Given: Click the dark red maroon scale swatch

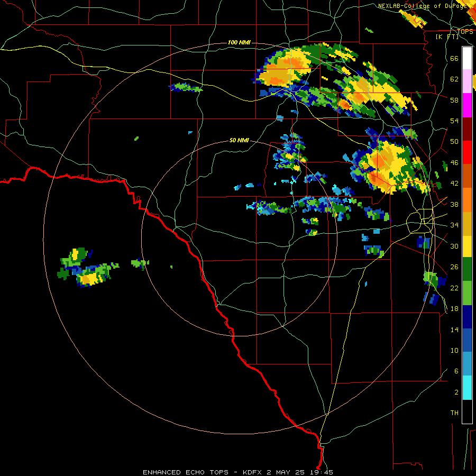Looking at the screenshot, I should (467, 129).
